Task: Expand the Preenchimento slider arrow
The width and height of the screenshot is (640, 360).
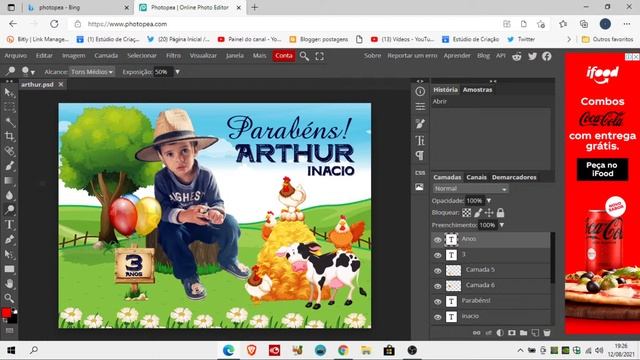Action: point(502,225)
